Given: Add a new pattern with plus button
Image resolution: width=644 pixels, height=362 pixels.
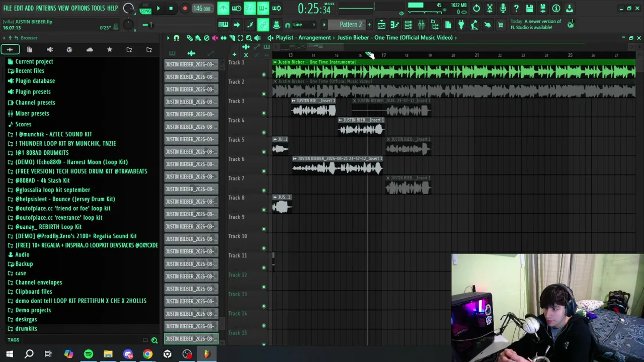Looking at the screenshot, I should 369,25.
